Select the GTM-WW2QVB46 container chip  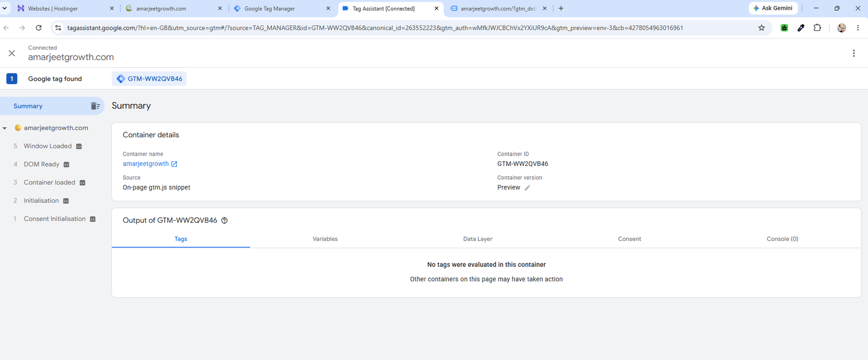pos(149,79)
